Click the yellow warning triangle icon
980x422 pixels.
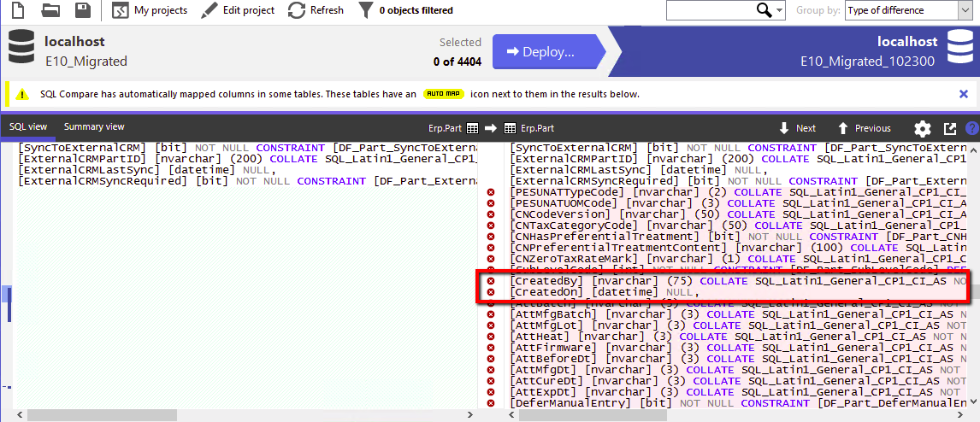coord(22,94)
